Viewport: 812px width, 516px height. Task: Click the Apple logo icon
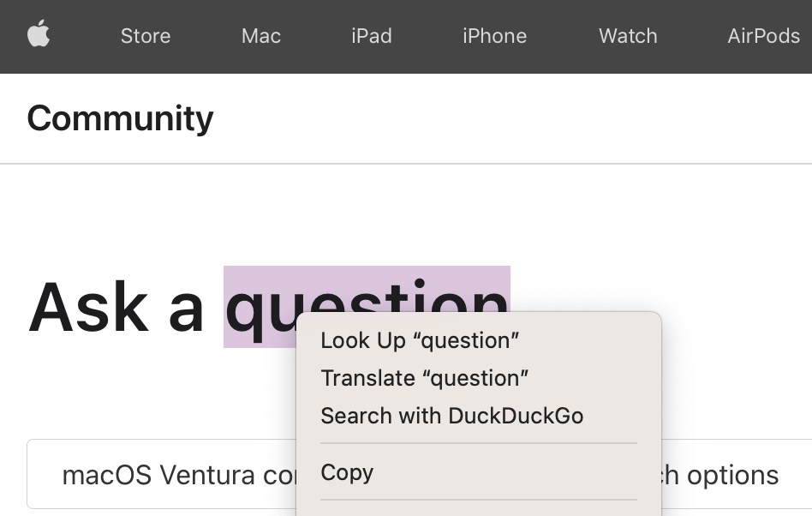(39, 35)
